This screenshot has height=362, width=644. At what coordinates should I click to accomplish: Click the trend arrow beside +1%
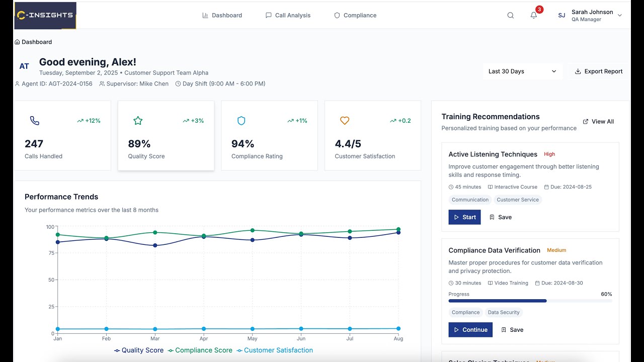[290, 121]
